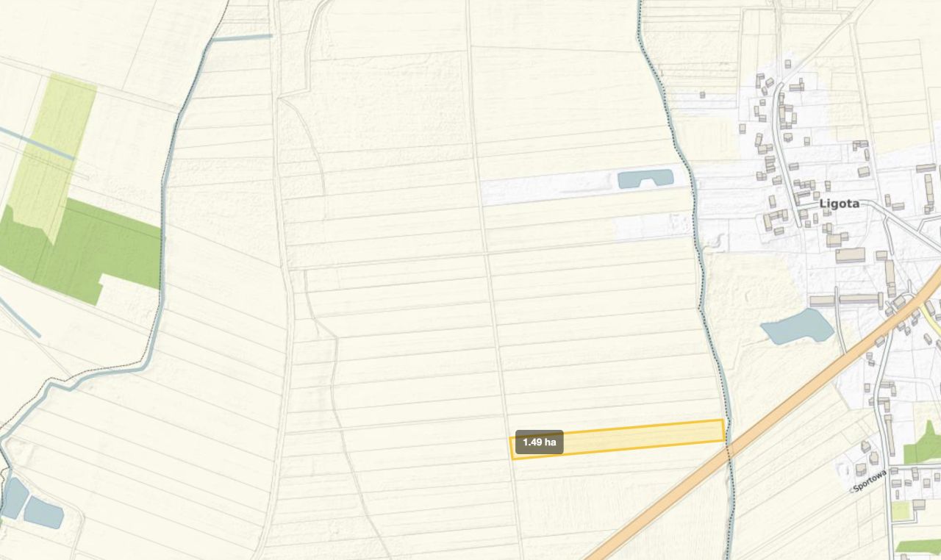This screenshot has width=941, height=560.
Task: Click the second small pond in the bottom-left corner
Action: pyautogui.click(x=44, y=512)
